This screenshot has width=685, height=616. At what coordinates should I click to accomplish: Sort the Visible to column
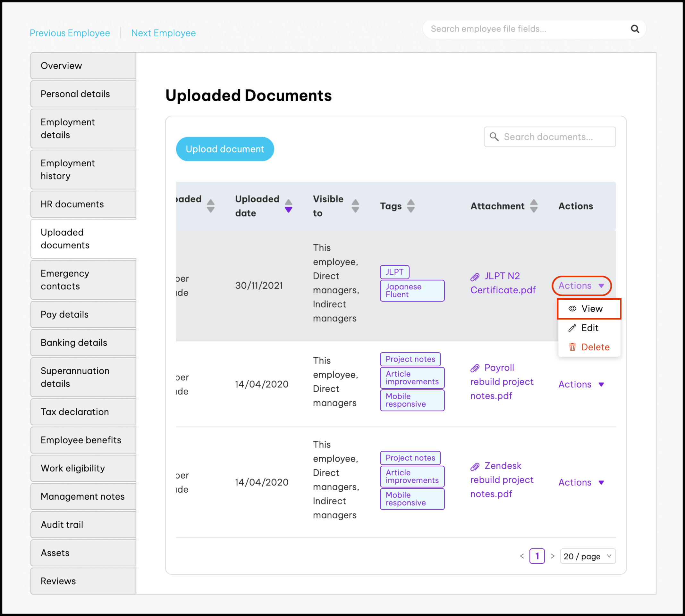355,206
